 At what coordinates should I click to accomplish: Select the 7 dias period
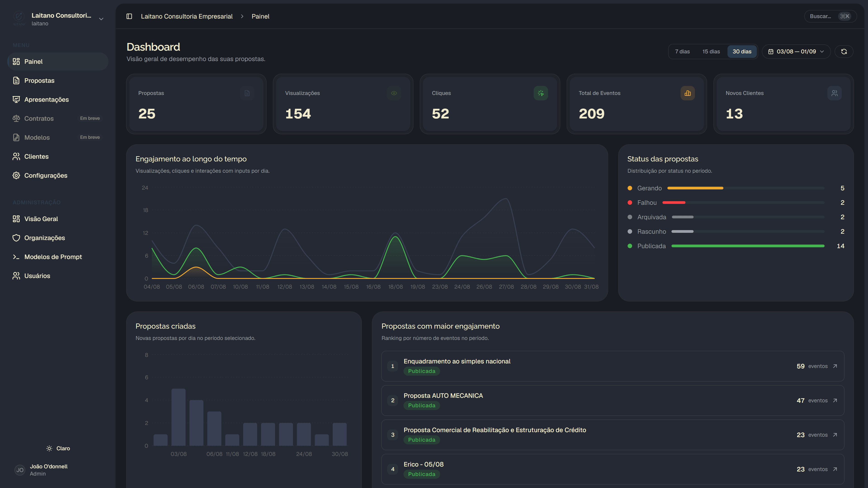point(682,52)
